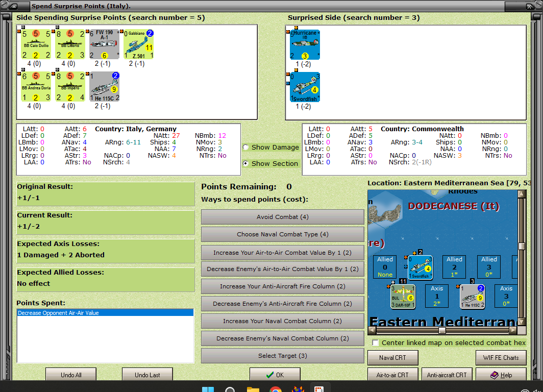Open the Anti-aircraft CRT chart
Screen dimensions: 543x392
pyautogui.click(x=447, y=375)
